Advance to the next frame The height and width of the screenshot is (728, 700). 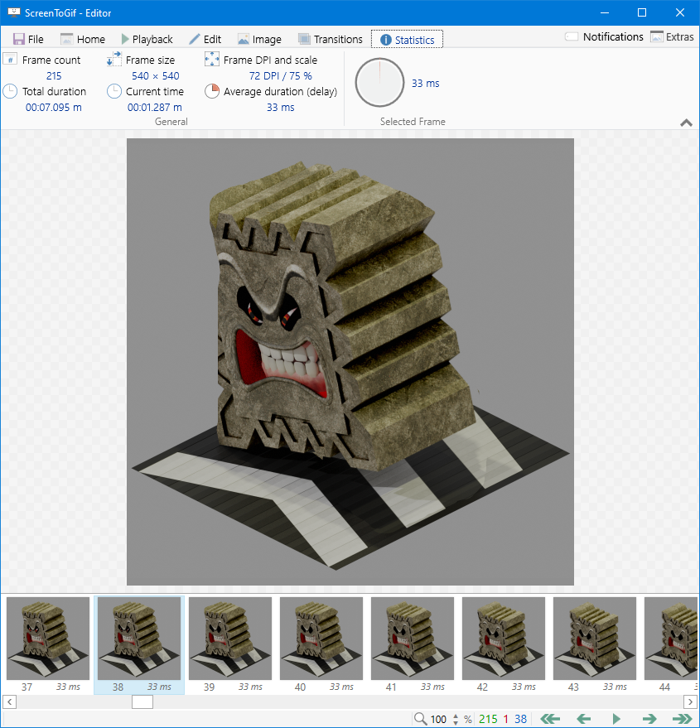pyautogui.click(x=649, y=719)
